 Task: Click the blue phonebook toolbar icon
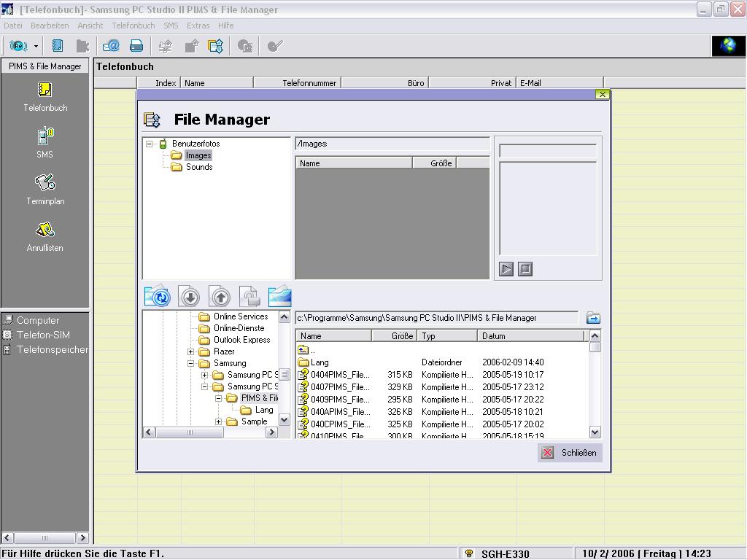tap(58, 46)
